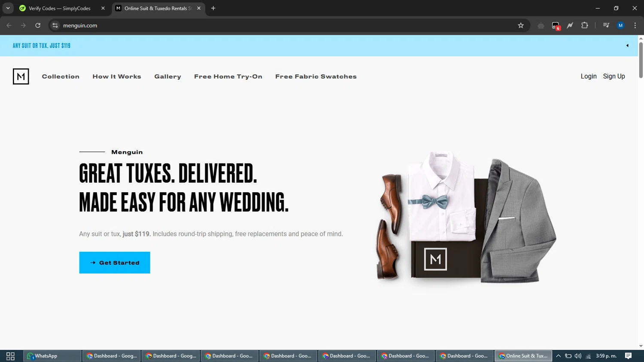
Task: Close the Verify Codes SimplyCodes tab
Action: (x=103, y=8)
